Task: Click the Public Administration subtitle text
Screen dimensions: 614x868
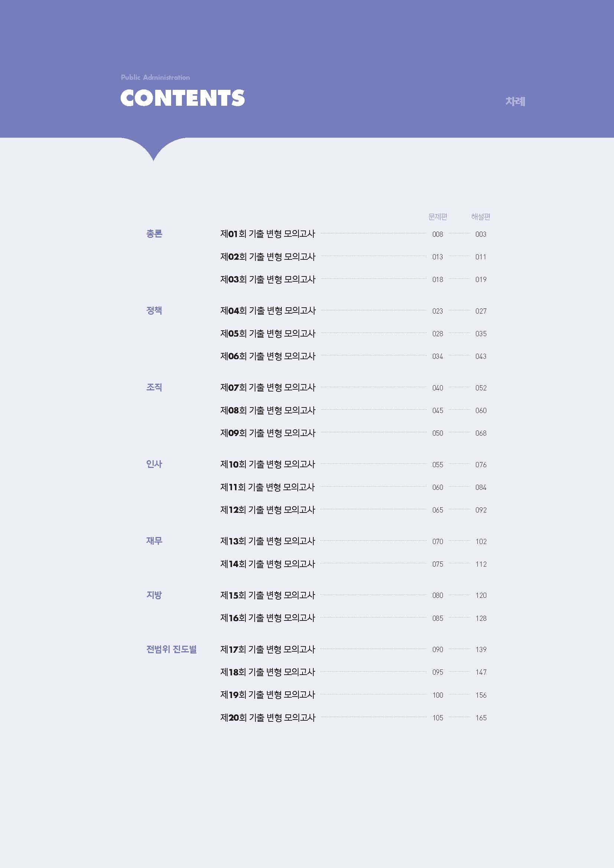Action: [156, 77]
